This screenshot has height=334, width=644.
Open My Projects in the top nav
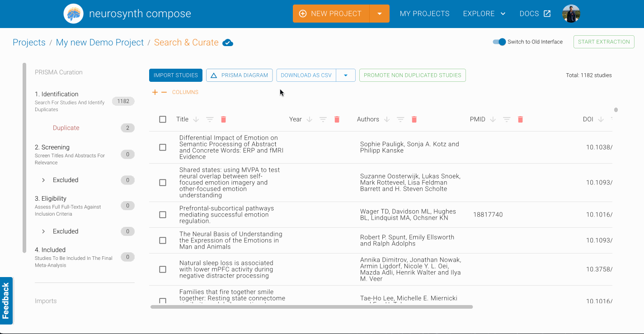click(424, 14)
